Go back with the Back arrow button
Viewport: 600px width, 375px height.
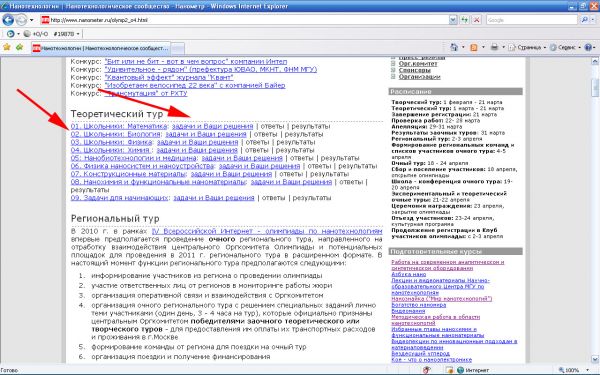[8, 20]
